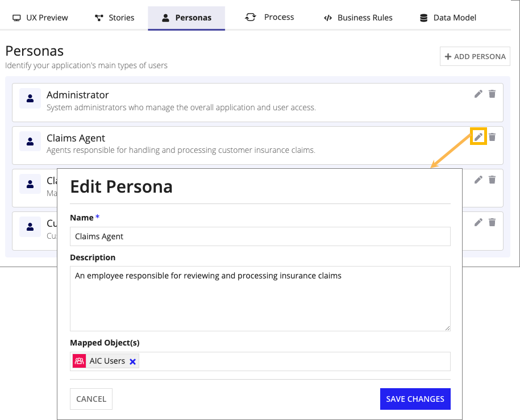Open the UX Preview tab
This screenshot has width=520, height=420.
coord(40,18)
